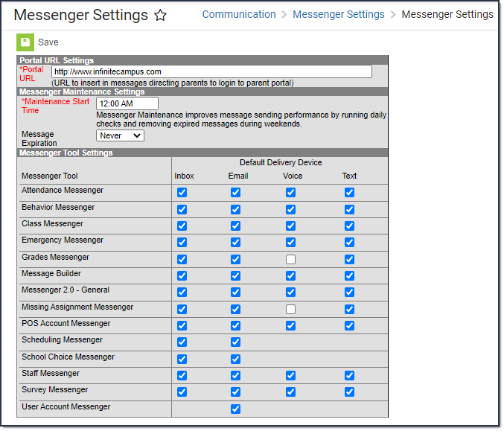
Task: Uncheck Email for User Account Messenger
Action: 235,409
